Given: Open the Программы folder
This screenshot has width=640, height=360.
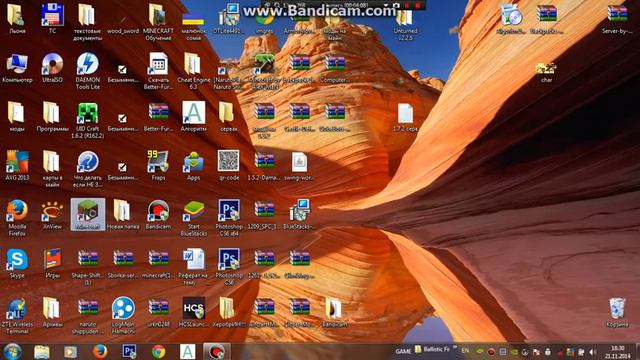Looking at the screenshot, I should pyautogui.click(x=52, y=116).
